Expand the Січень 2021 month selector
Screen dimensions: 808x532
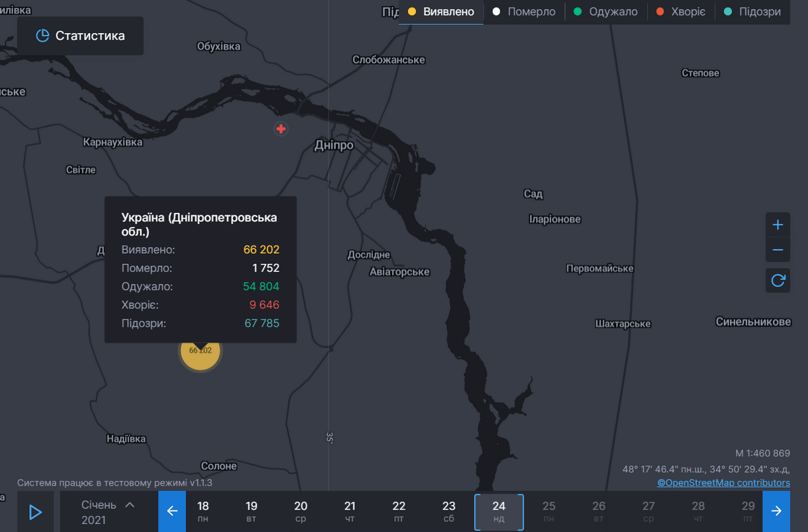(108, 511)
